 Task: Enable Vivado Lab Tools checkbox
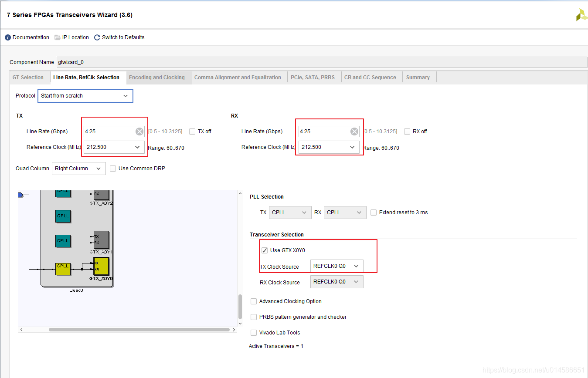(254, 333)
